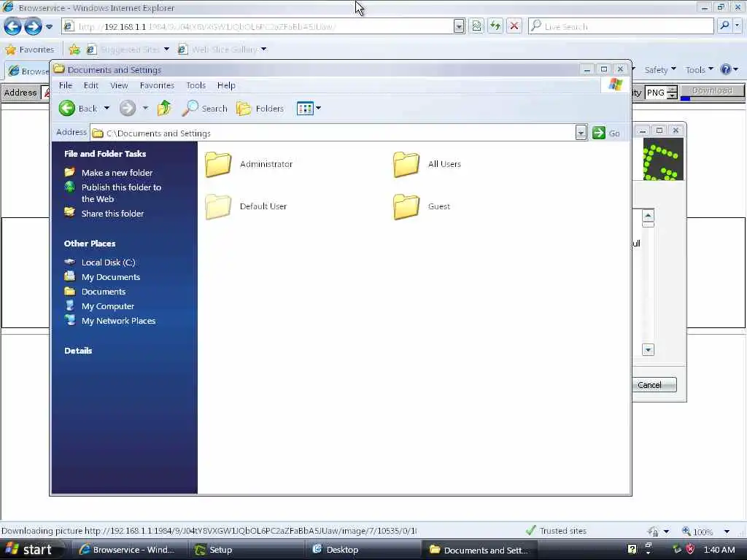Image resolution: width=747 pixels, height=560 pixels.
Task: Open the File menu in Explorer
Action: tap(66, 85)
